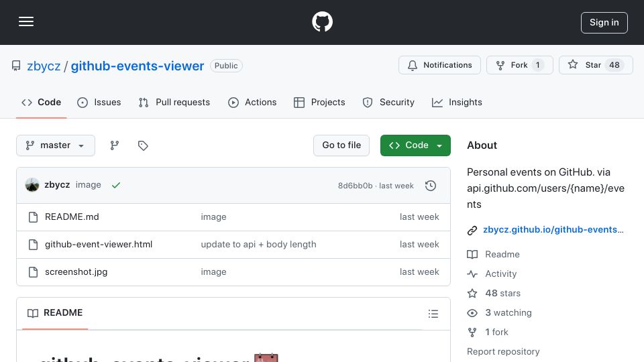The image size is (644, 362).
Task: Open commit 'update to api + body length'
Action: click(258, 244)
